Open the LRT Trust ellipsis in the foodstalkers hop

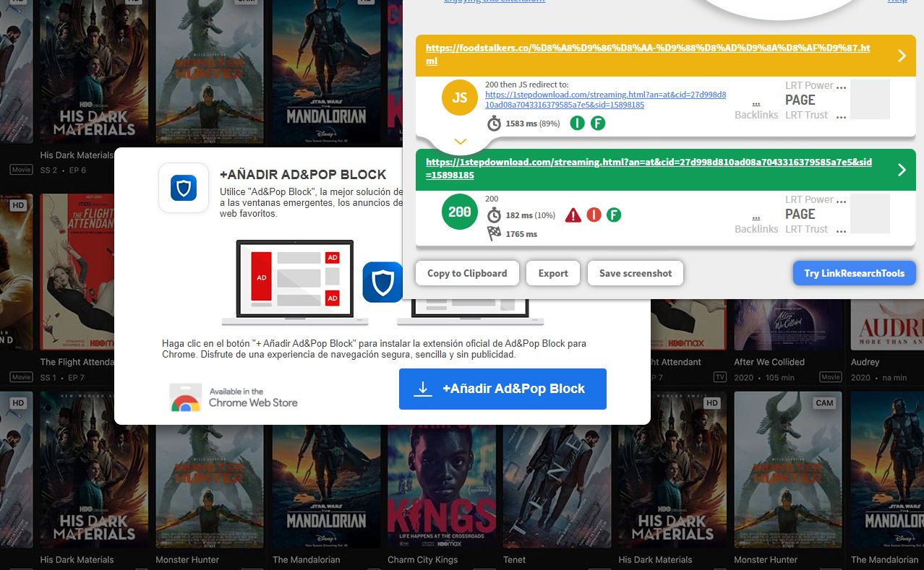[x=841, y=116]
